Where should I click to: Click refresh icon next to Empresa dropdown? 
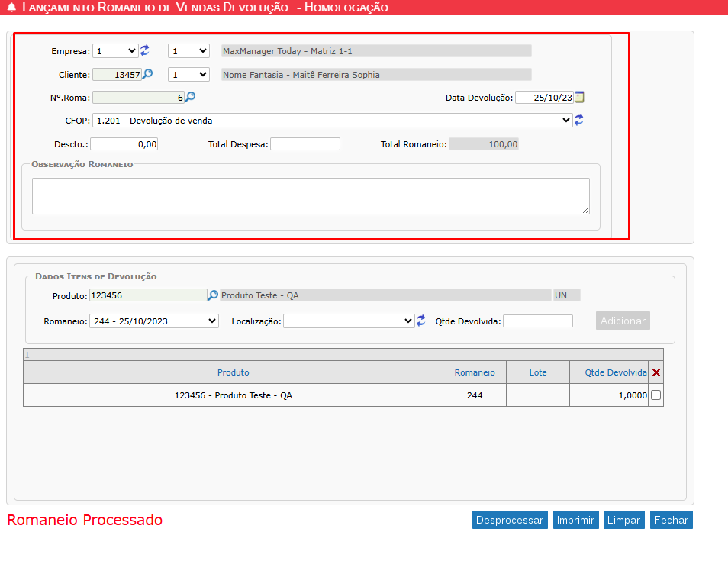[x=145, y=50]
